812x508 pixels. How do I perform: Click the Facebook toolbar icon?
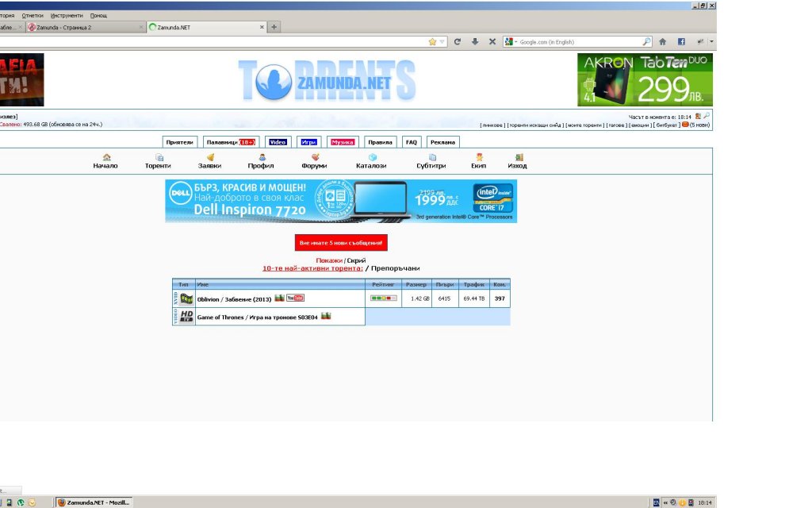pyautogui.click(x=681, y=42)
